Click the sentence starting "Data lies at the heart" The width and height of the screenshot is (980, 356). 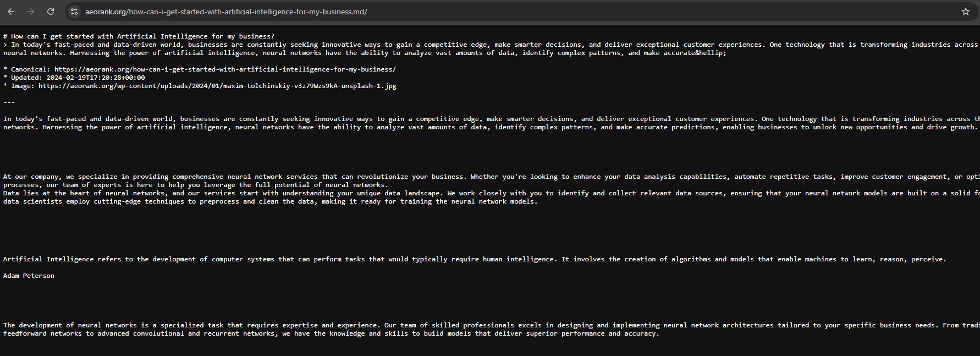tap(275, 193)
